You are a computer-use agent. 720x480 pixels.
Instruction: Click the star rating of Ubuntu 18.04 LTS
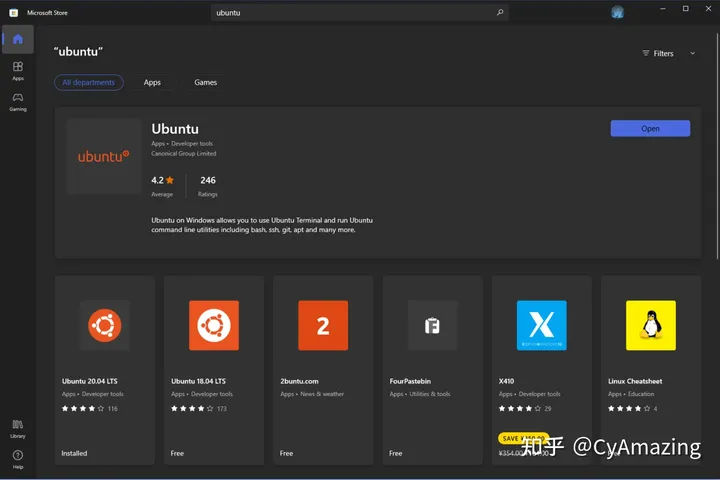(192, 408)
